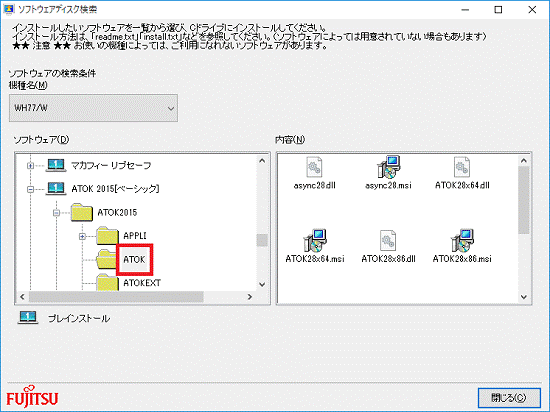Select the APPLI folder label
The image size is (550, 412).
coord(135,236)
